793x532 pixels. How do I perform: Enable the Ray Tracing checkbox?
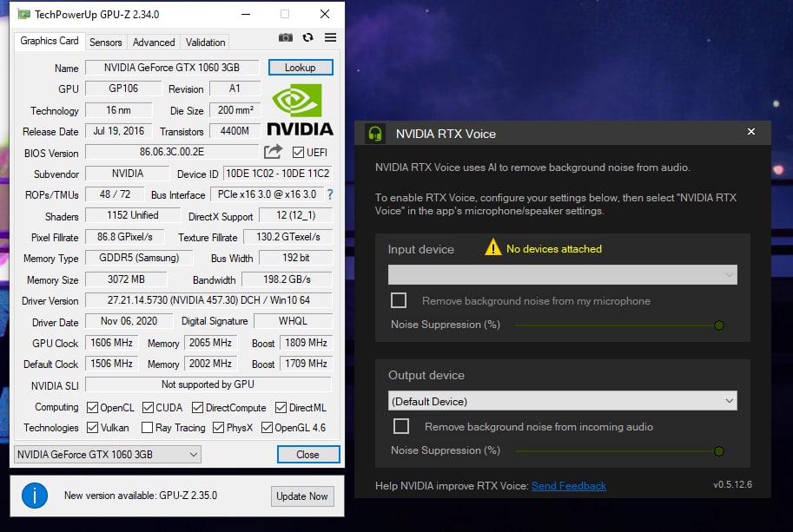click(147, 427)
